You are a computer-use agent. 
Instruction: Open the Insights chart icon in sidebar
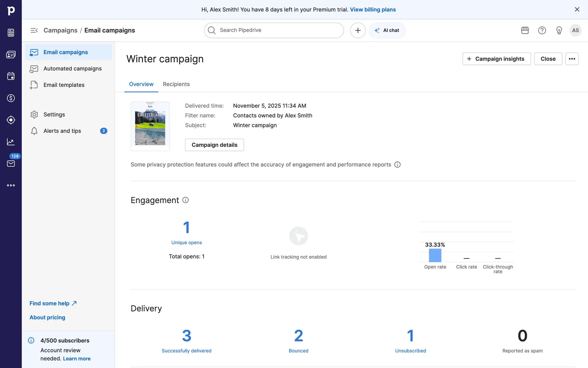(x=11, y=142)
